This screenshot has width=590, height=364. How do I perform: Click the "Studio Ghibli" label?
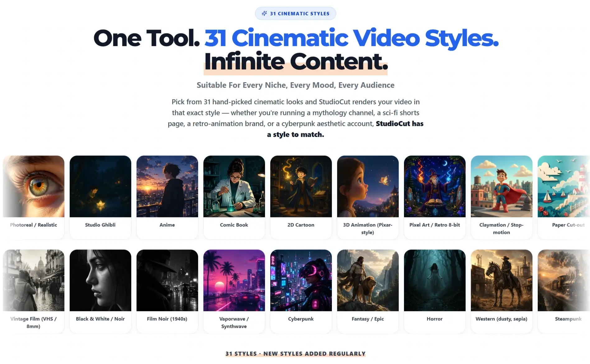pyautogui.click(x=100, y=225)
